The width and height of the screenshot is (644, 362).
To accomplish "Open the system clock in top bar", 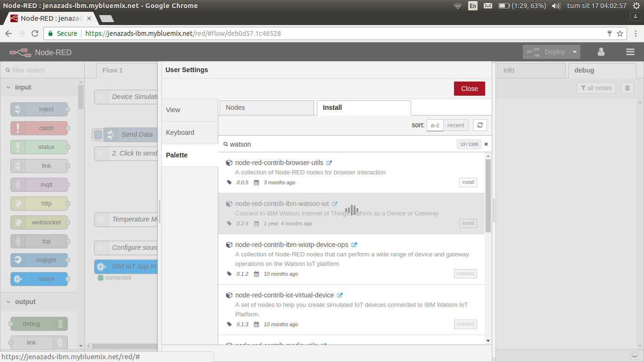I will (x=597, y=6).
